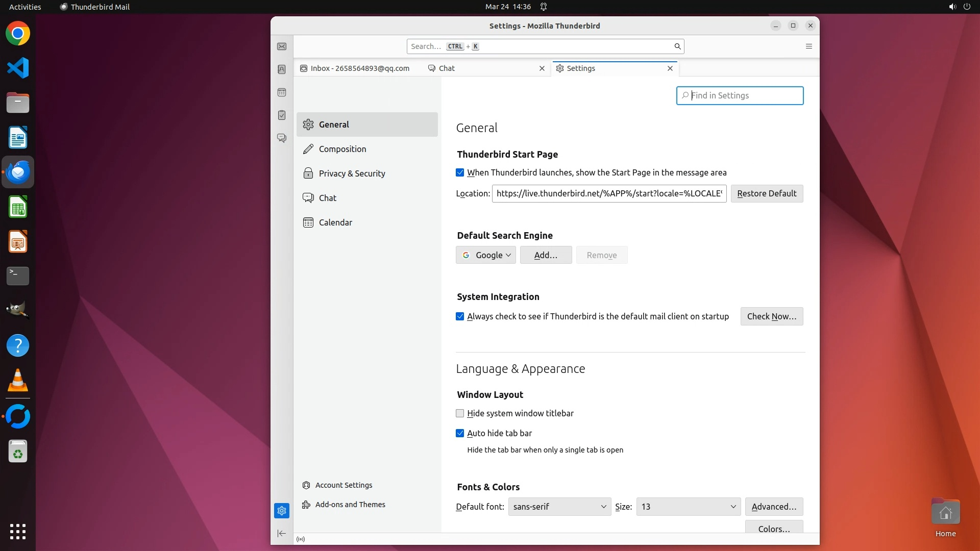Enable Hide system window titlebar
Viewport: 980px width, 551px height.
coord(460,413)
